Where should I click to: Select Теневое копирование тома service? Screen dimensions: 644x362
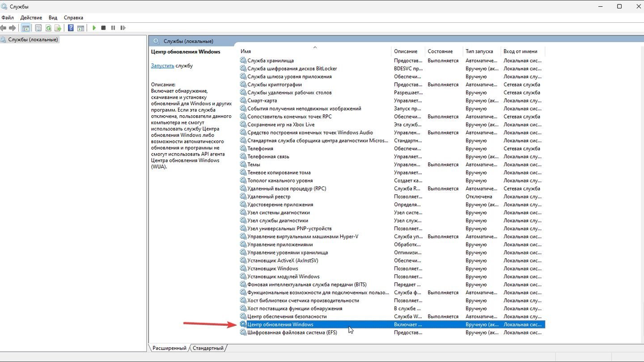392,173
